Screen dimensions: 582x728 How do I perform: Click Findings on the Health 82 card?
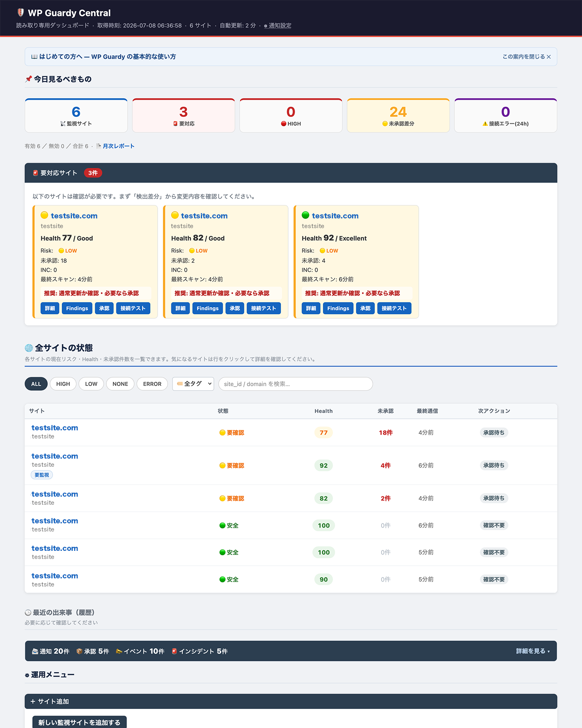coord(207,308)
